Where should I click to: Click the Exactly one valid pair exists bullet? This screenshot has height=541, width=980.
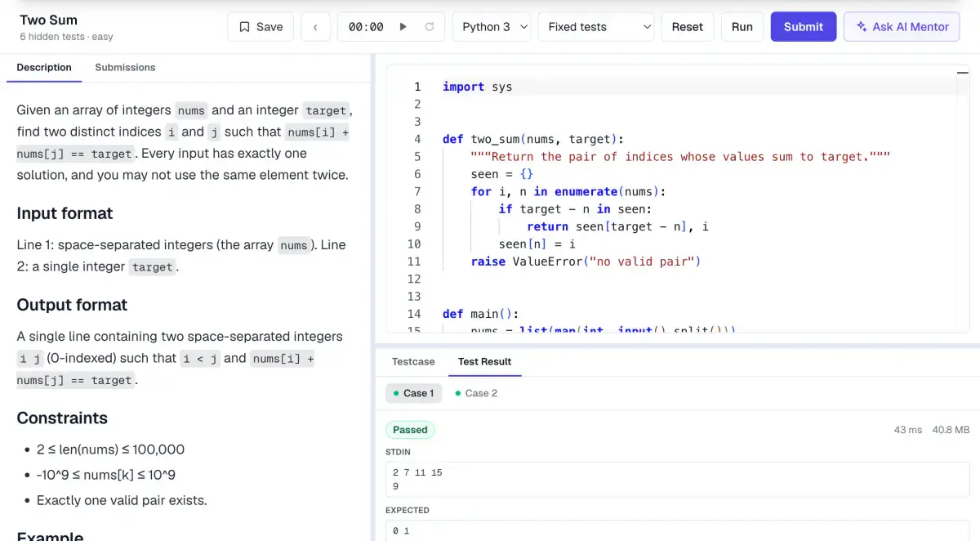coord(122,500)
